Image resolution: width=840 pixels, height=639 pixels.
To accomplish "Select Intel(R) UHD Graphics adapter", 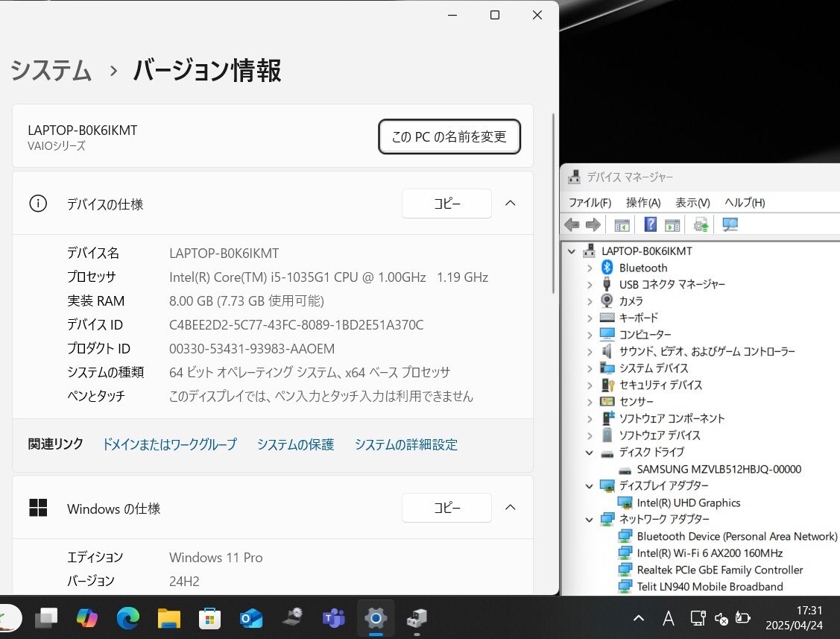I will pyautogui.click(x=689, y=503).
